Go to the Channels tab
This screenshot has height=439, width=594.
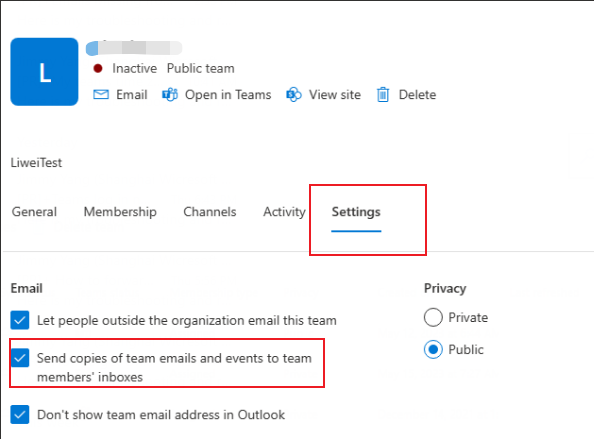point(210,212)
